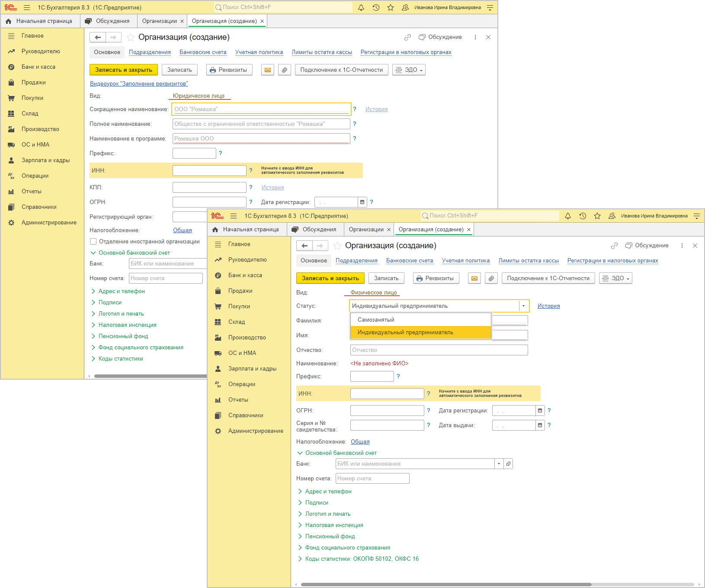Open ЭДО dropdown in back window
This screenshot has width=705, height=588.
(x=409, y=70)
